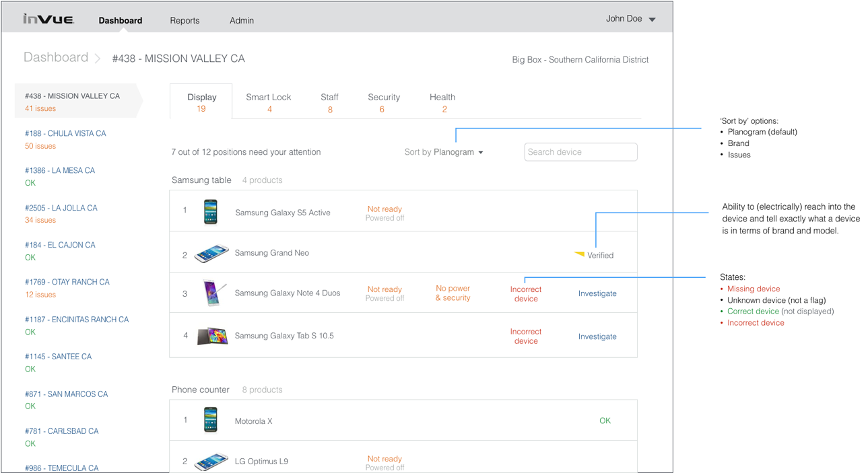Switch to the Display tab
The width and height of the screenshot is (868, 475).
[201, 102]
